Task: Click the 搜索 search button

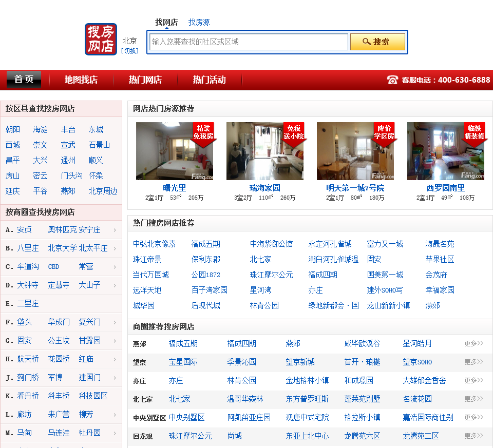Action: (x=377, y=42)
